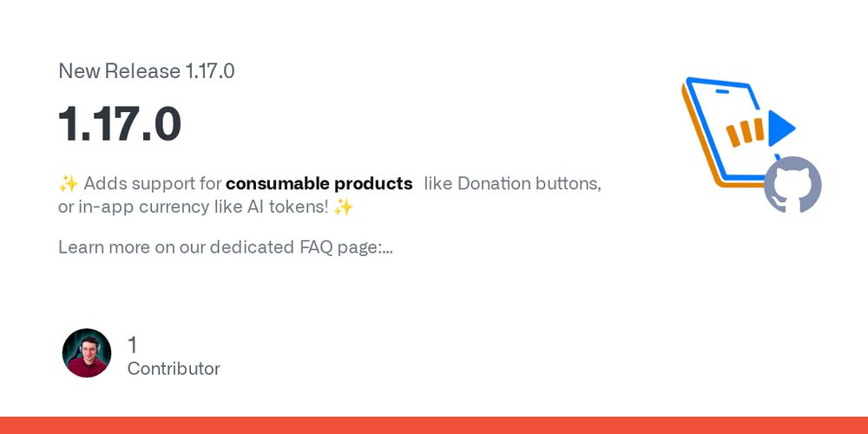Image resolution: width=868 pixels, height=434 pixels.
Task: Click the sparkles emoji before Adds support
Action: pos(69,184)
